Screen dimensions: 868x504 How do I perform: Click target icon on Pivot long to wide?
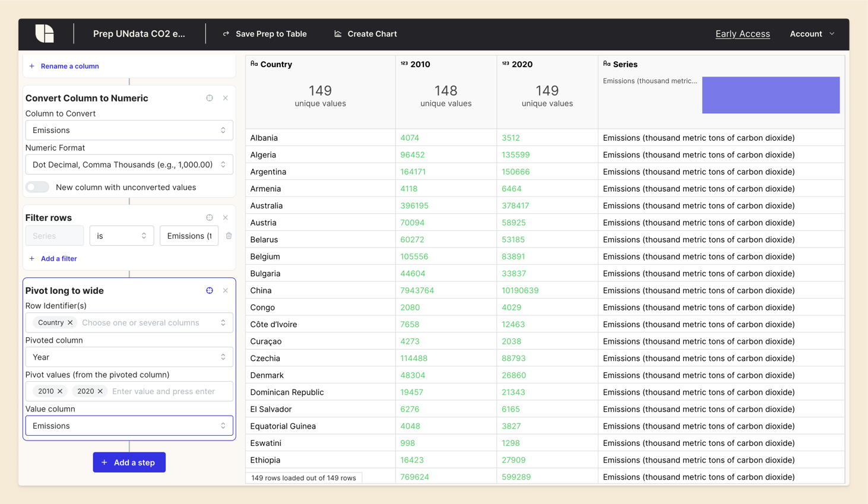pyautogui.click(x=210, y=291)
